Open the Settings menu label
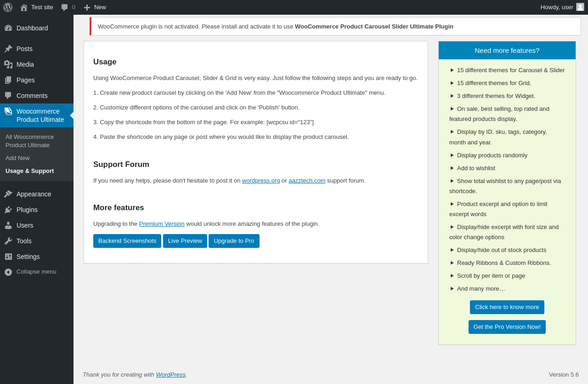Viewport: 588px width, 384px height. pos(28,257)
